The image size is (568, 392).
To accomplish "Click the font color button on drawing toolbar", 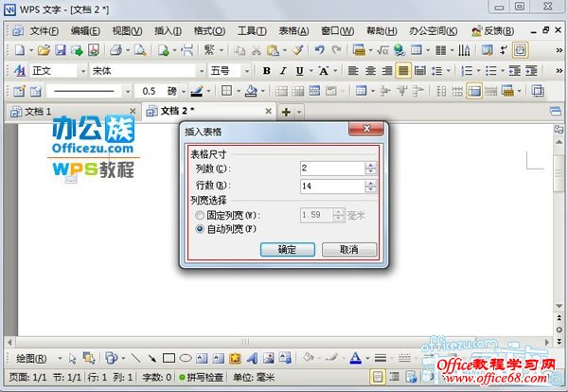I will tap(356, 358).
